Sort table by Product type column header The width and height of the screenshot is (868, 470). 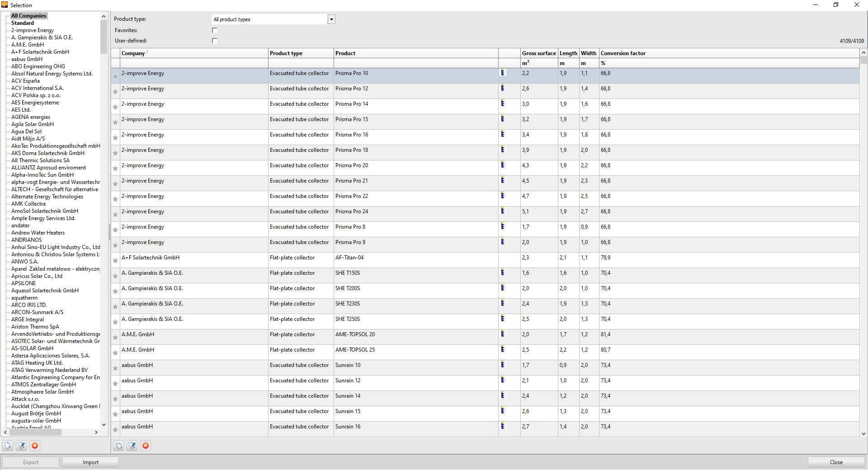click(301, 53)
